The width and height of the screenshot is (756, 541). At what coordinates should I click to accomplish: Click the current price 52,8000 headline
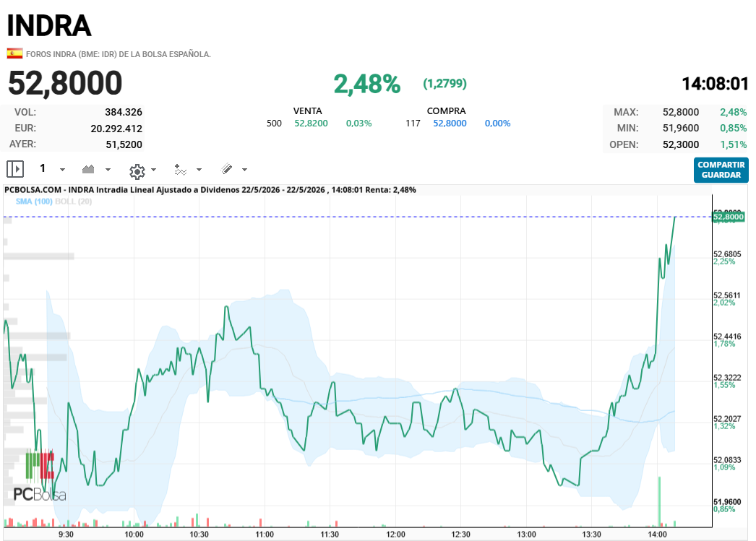(x=65, y=83)
